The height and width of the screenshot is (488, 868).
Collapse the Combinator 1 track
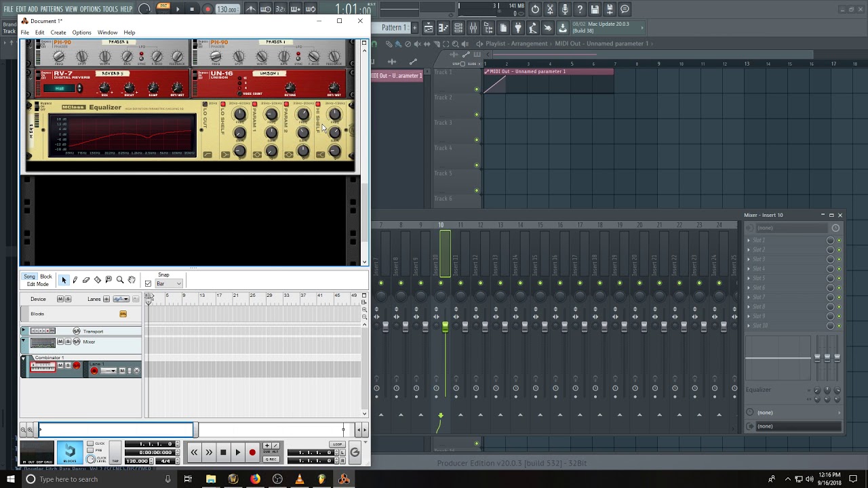coord(24,358)
